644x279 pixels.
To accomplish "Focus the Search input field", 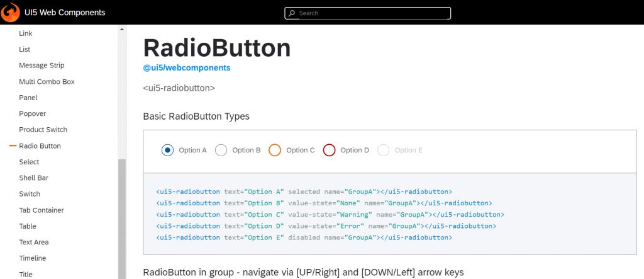I will point(367,13).
